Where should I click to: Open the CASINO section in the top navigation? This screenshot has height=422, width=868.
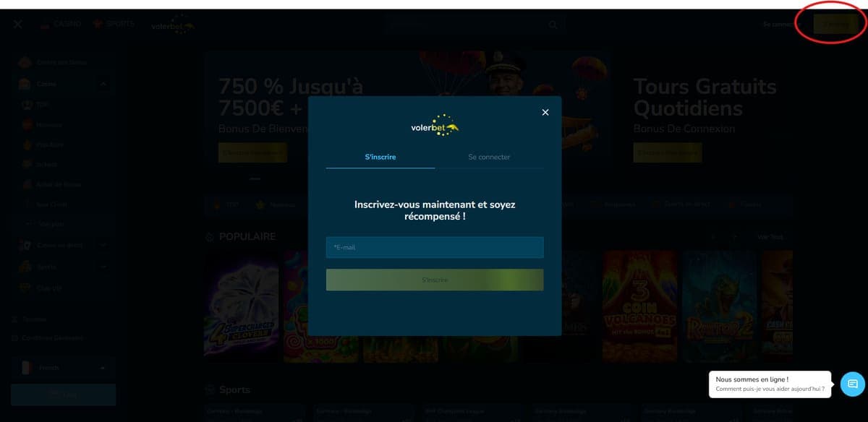[60, 24]
